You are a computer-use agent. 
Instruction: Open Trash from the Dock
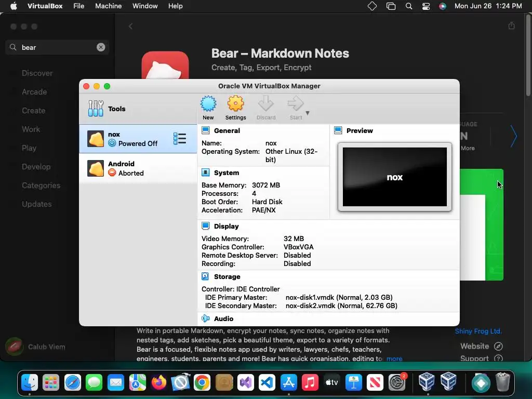click(x=502, y=382)
